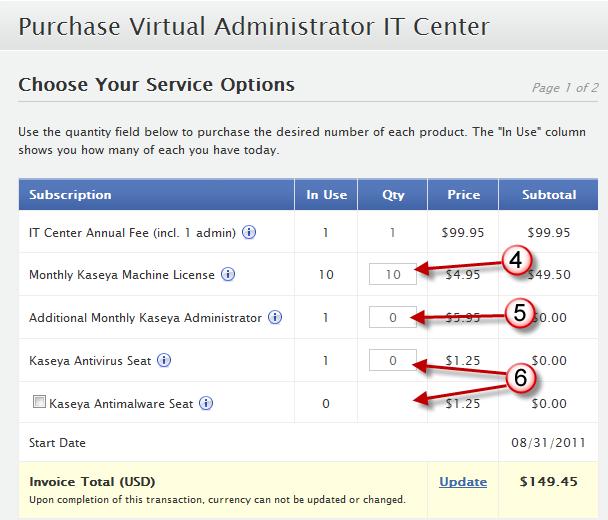Click the Antivirus Seat quantity field
This screenshot has height=520, width=608.
393,360
